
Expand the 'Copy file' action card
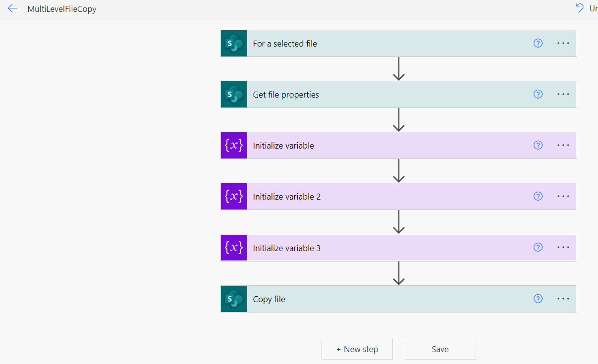pos(399,299)
